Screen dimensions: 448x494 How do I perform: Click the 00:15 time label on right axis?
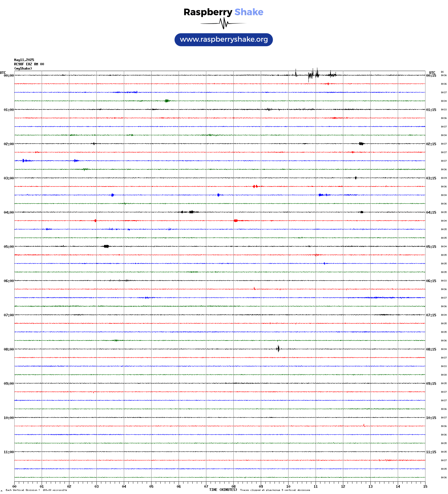tap(431, 76)
